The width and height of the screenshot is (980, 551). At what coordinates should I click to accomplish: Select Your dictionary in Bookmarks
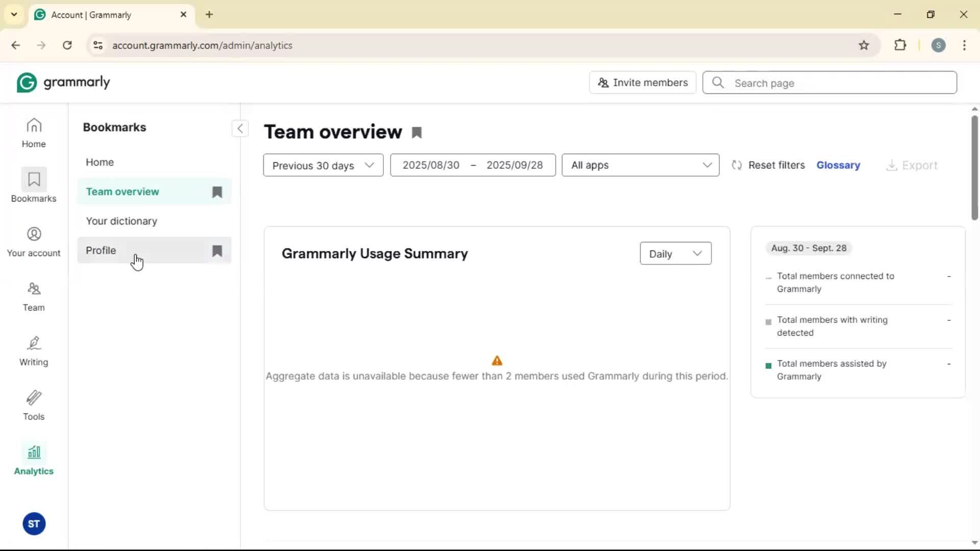[121, 221]
